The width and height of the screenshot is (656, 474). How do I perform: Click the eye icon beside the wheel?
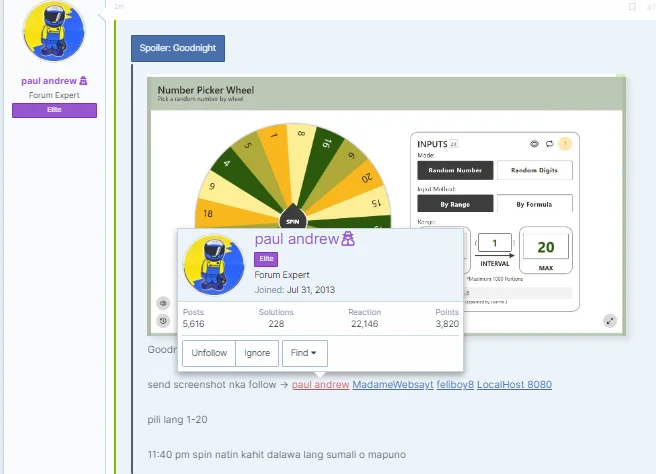point(163,303)
